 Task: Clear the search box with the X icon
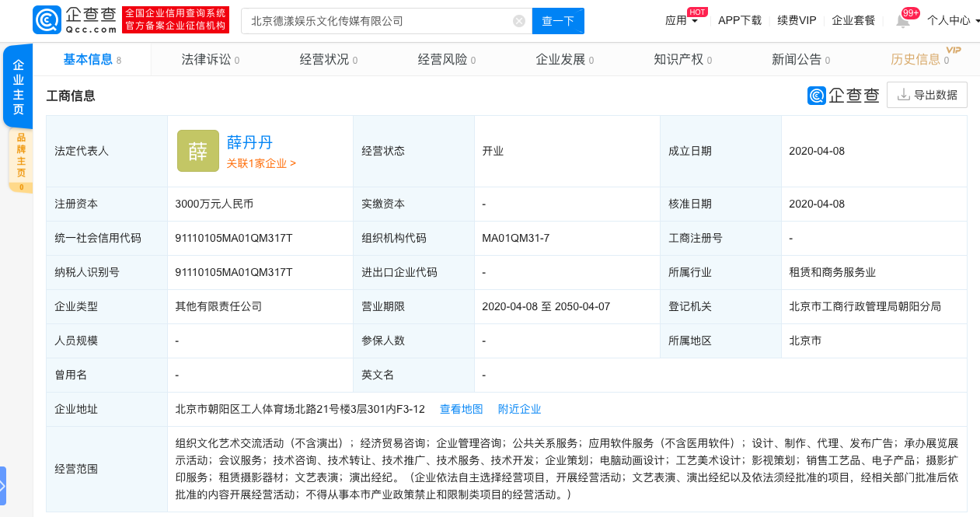pyautogui.click(x=519, y=21)
